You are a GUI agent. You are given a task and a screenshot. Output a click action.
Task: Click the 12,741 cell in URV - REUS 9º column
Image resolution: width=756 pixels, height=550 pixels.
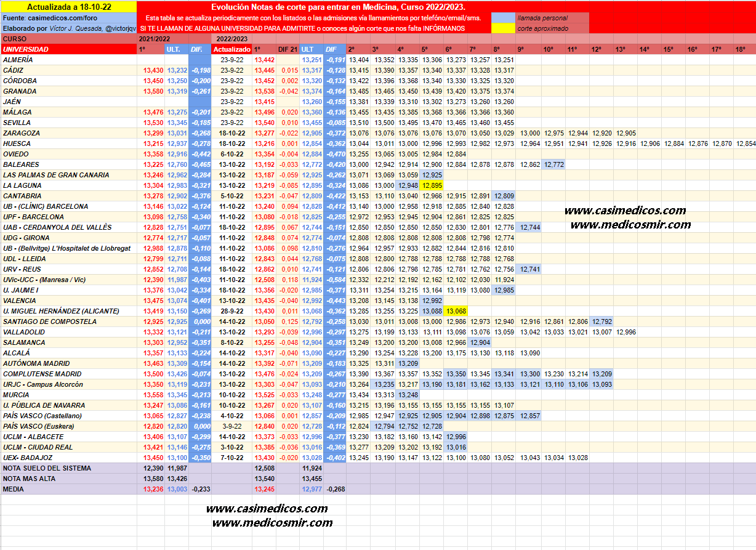[x=529, y=269]
